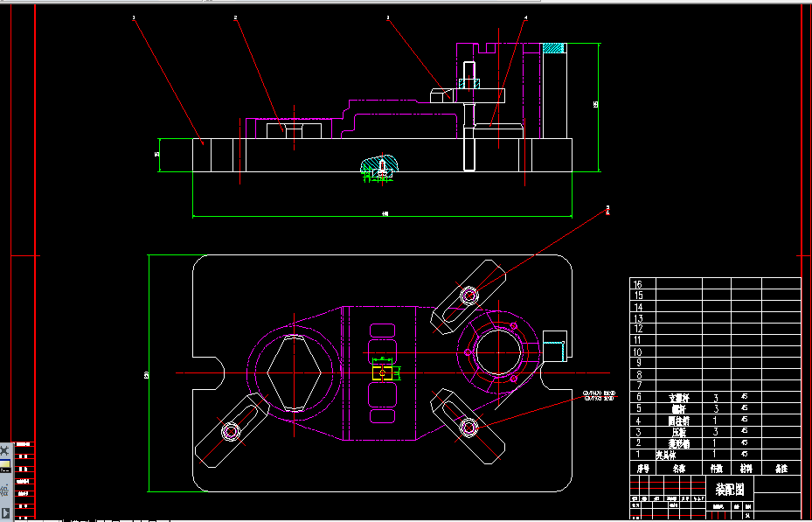Screen dimensions: 812x522
Task: Click the play arrow at the palette bottom
Action: pyautogui.click(x=5, y=512)
